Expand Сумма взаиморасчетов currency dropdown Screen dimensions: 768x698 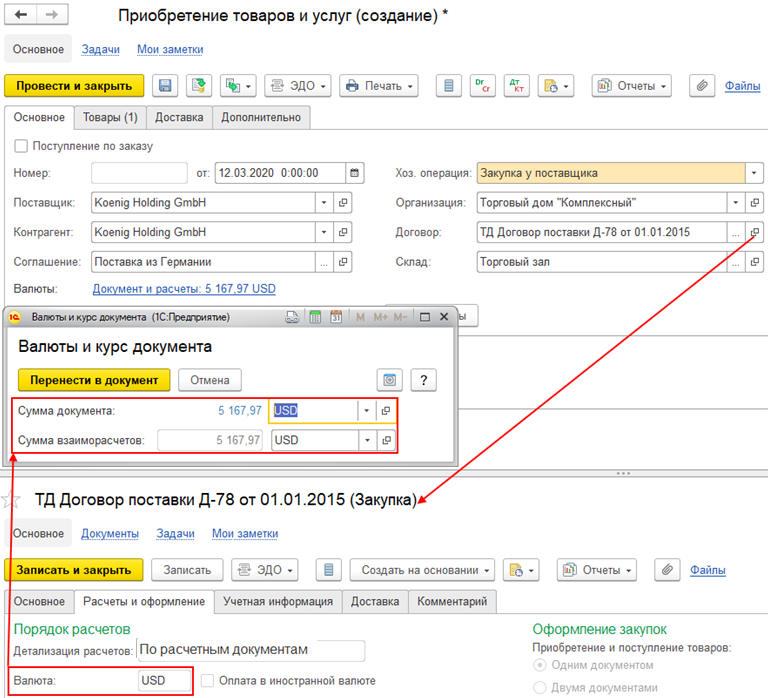pos(367,440)
